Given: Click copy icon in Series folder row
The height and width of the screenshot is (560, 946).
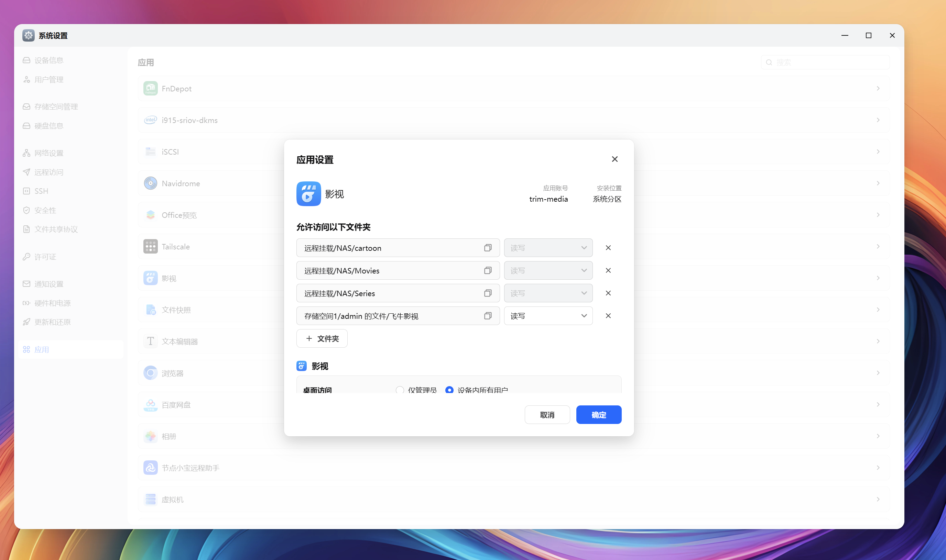Looking at the screenshot, I should (x=488, y=293).
